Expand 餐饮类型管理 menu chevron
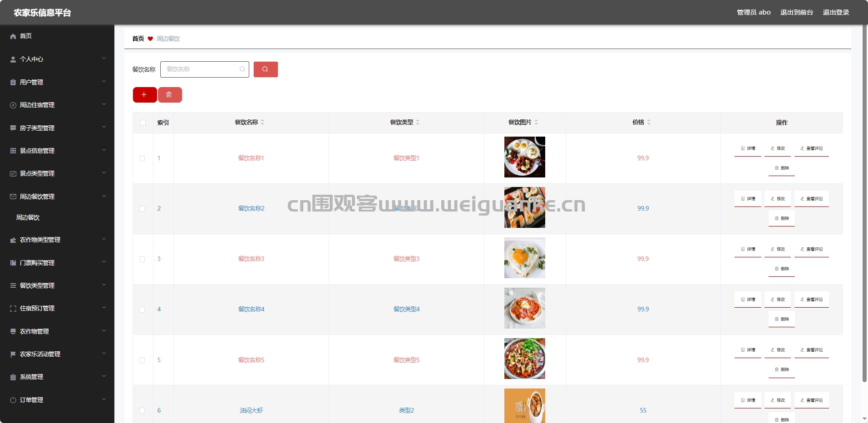 coord(104,285)
